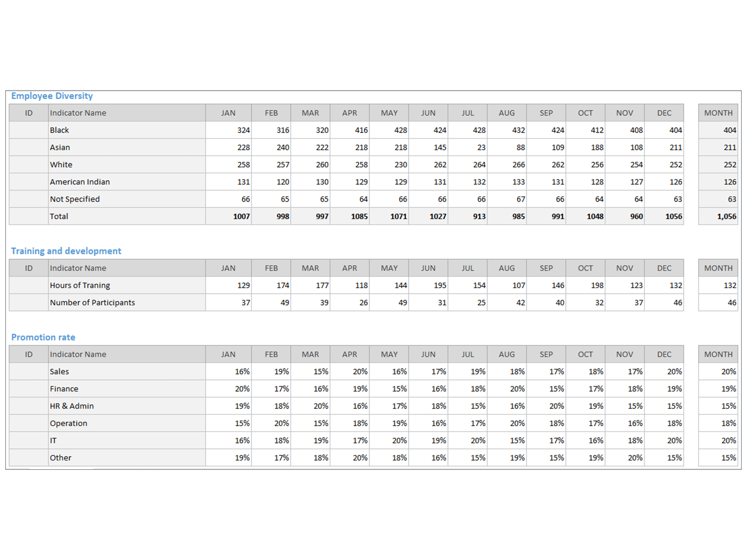Click the DEC header in Promotion rate table
This screenshot has height=560, width=747.
coord(664,354)
